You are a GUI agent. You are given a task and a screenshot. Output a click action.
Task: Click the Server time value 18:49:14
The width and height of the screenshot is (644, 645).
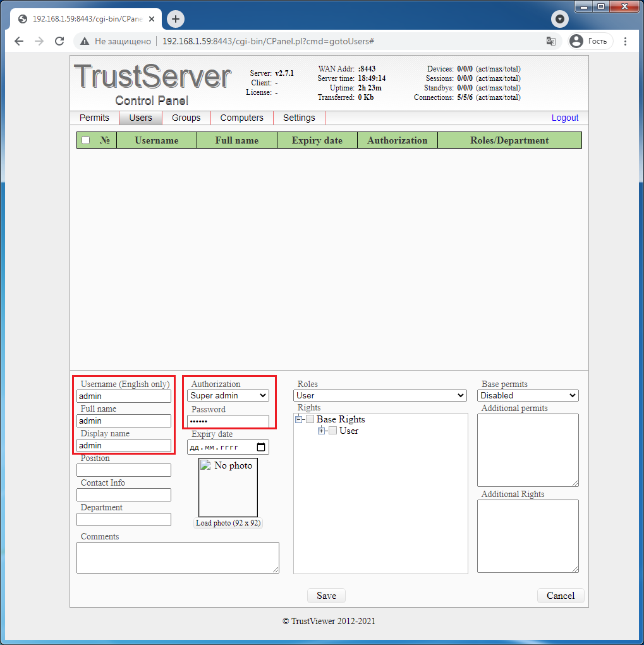372,78
